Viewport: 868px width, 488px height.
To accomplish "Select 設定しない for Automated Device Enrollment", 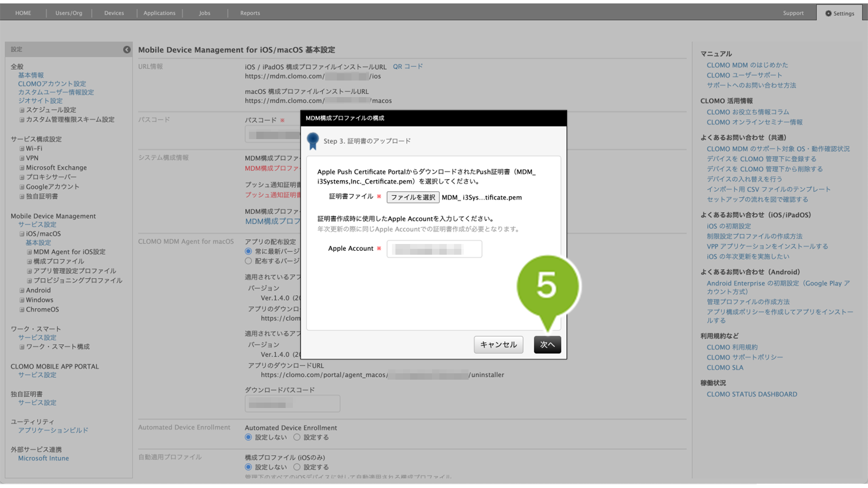I will click(248, 437).
